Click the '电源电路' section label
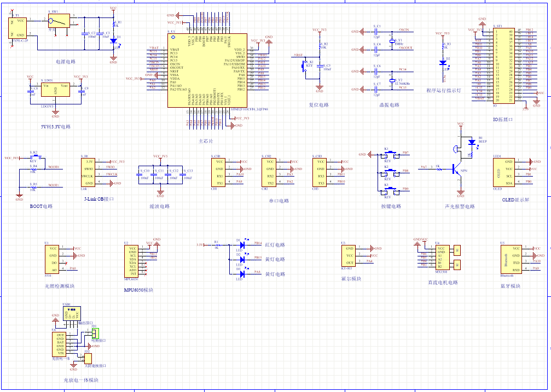This screenshot has height=392, width=551. click(x=66, y=61)
